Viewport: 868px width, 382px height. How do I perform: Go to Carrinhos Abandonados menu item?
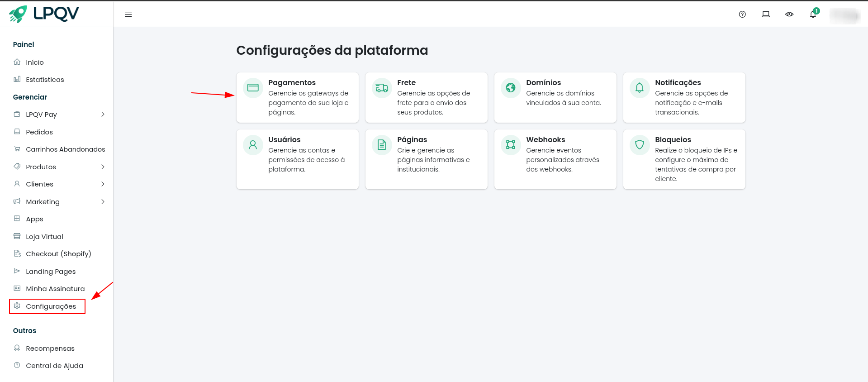point(65,149)
